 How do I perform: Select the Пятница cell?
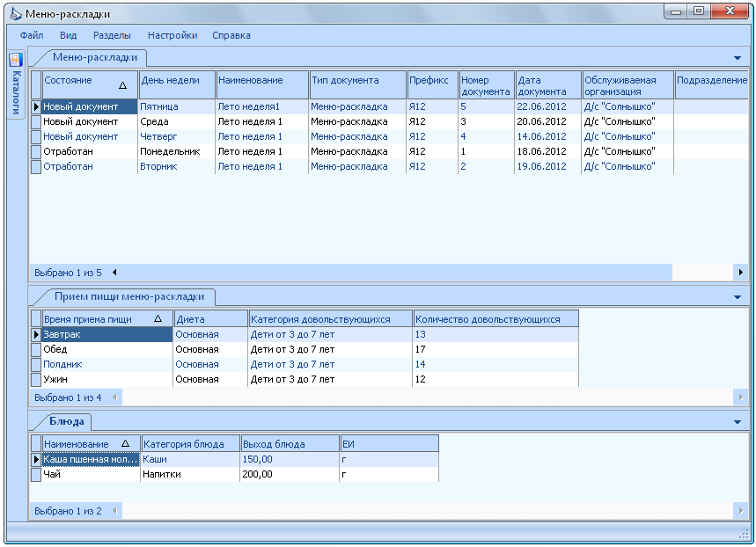click(177, 106)
